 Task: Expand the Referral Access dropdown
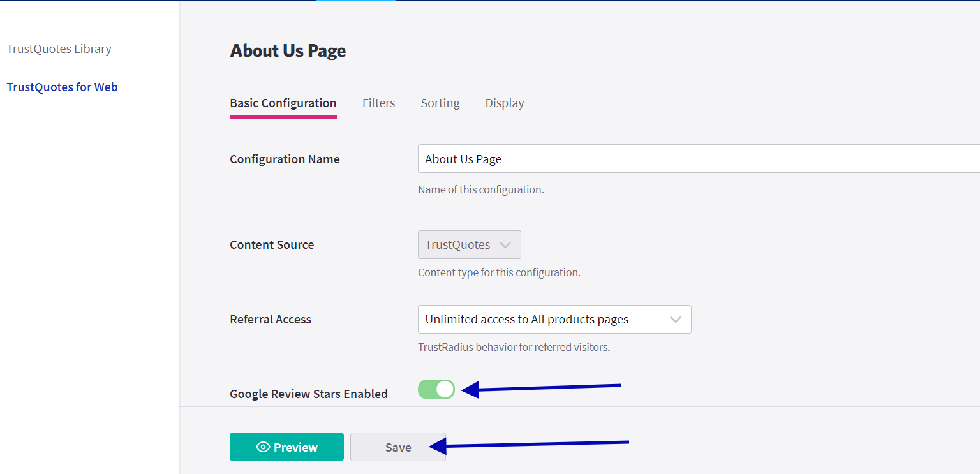click(x=554, y=320)
